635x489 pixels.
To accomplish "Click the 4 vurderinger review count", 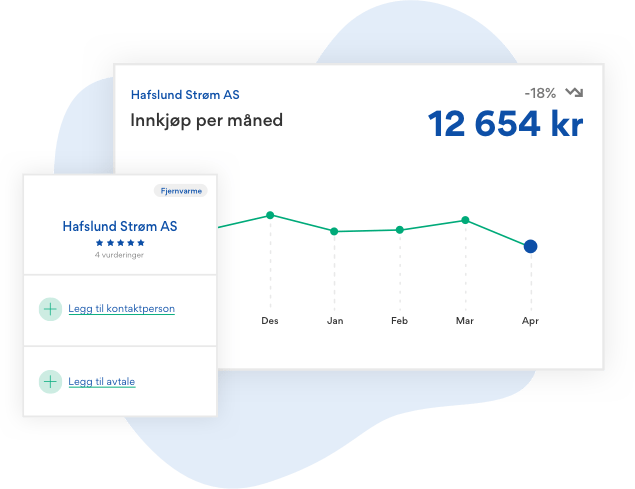I will [x=120, y=256].
